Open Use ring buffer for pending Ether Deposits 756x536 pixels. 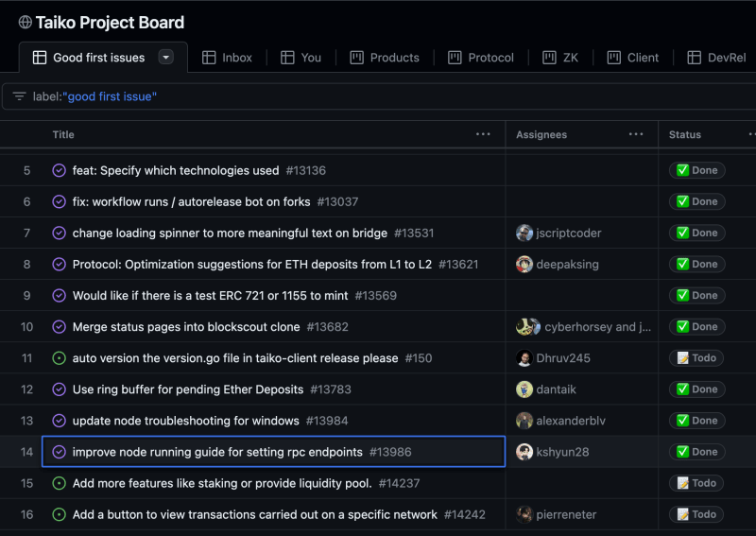click(188, 389)
